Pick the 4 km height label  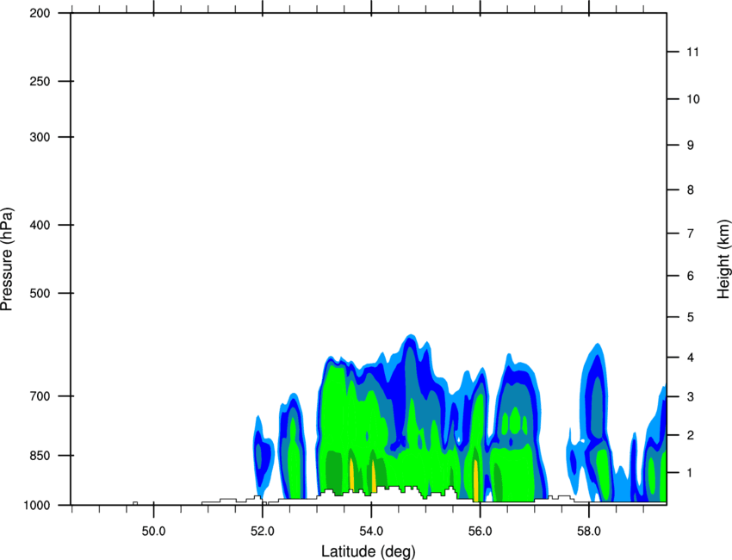point(691,358)
